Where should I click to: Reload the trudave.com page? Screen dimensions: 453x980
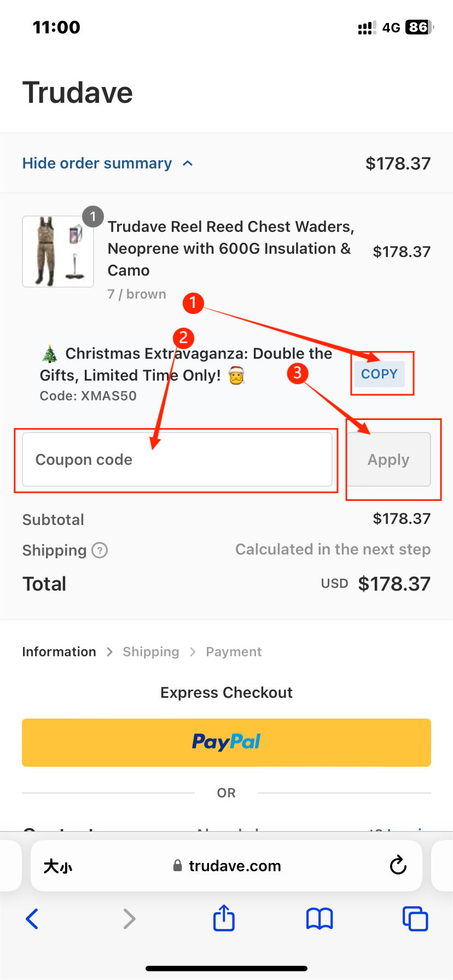[398, 866]
